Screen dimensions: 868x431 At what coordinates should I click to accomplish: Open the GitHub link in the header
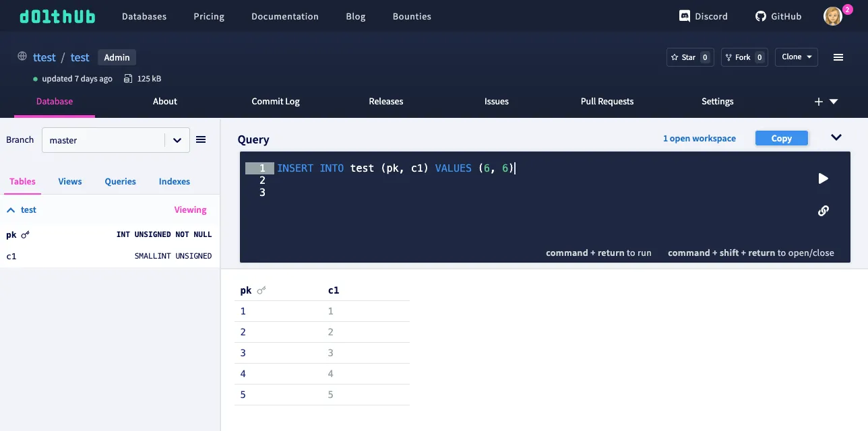tap(778, 16)
